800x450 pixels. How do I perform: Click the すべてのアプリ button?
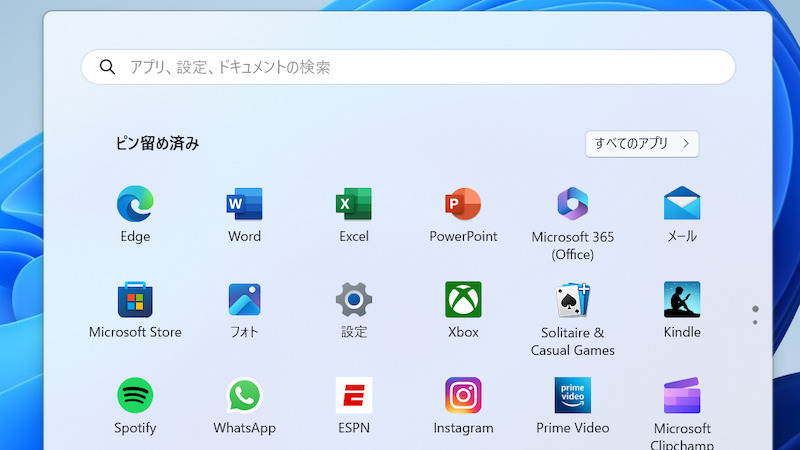(642, 143)
